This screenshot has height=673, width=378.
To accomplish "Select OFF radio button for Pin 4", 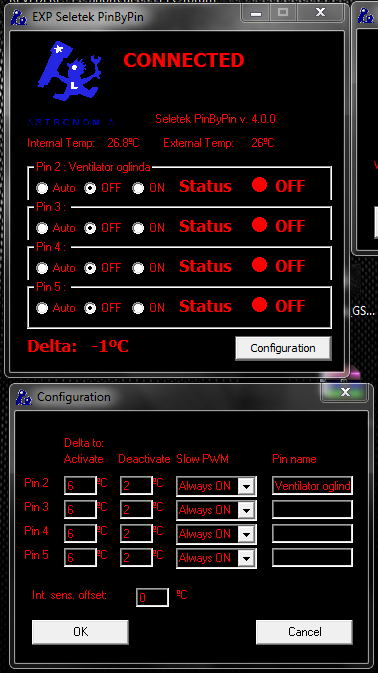I will pyautogui.click(x=90, y=268).
